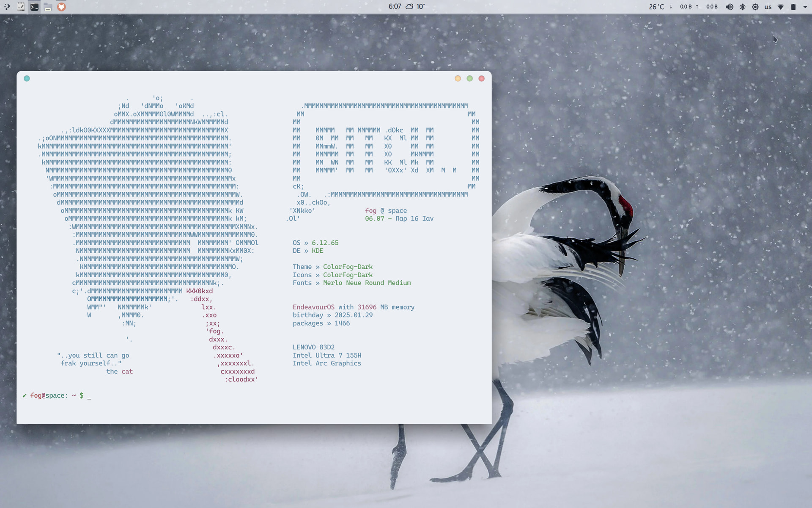The image size is (812, 508).
Task: Launch the text editor from the panel
Action: click(21, 7)
